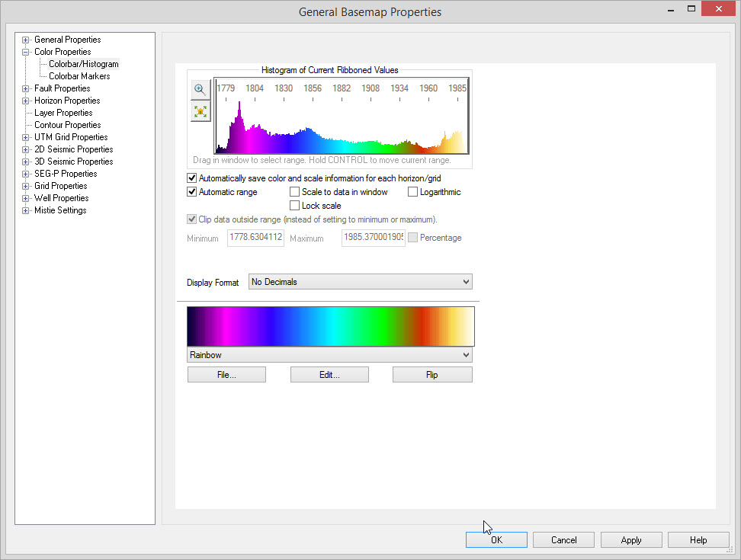Enable Scale to data in window

[295, 192]
